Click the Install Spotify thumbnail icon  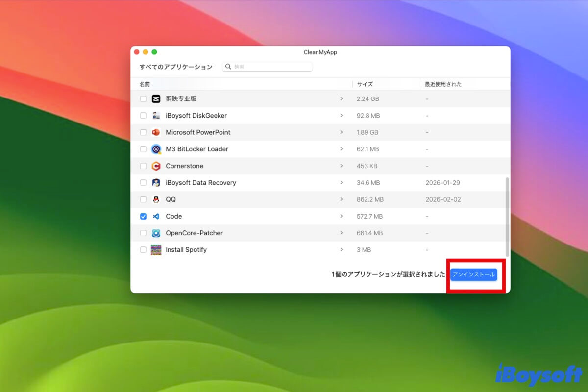coord(157,250)
